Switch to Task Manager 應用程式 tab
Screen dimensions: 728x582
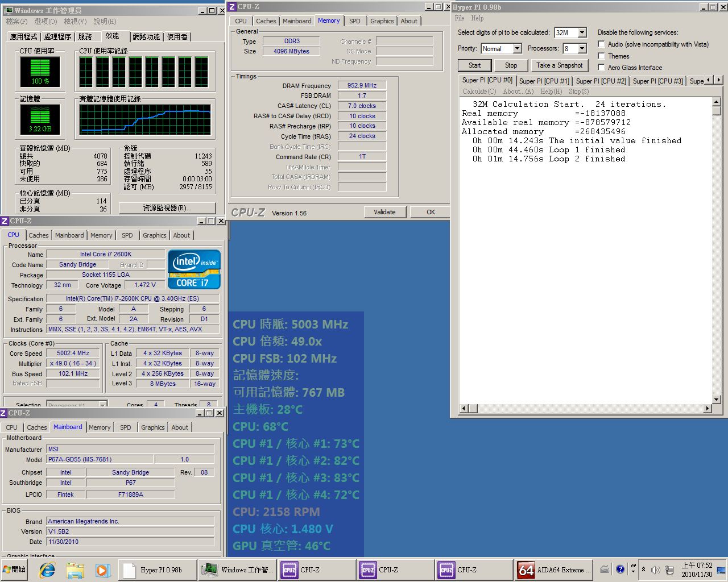click(23, 36)
